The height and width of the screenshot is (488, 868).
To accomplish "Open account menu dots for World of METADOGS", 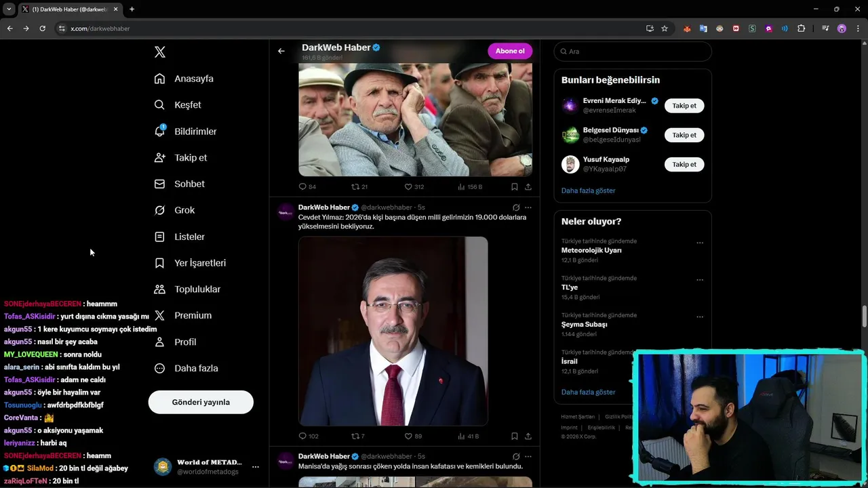I will (x=255, y=467).
